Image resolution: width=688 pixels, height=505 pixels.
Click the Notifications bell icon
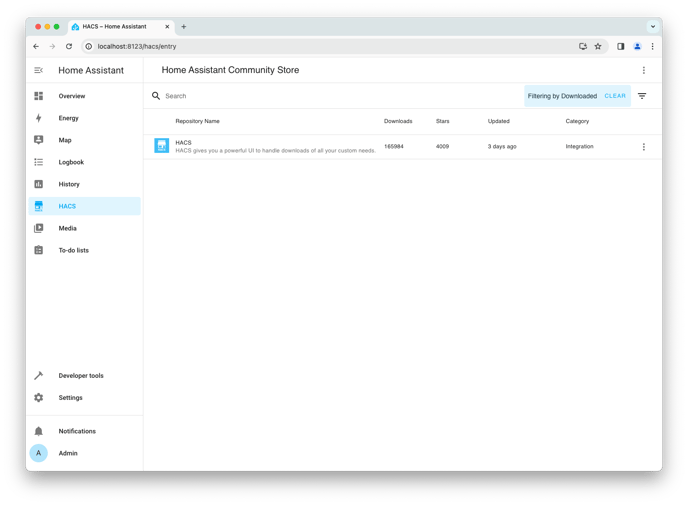(39, 431)
